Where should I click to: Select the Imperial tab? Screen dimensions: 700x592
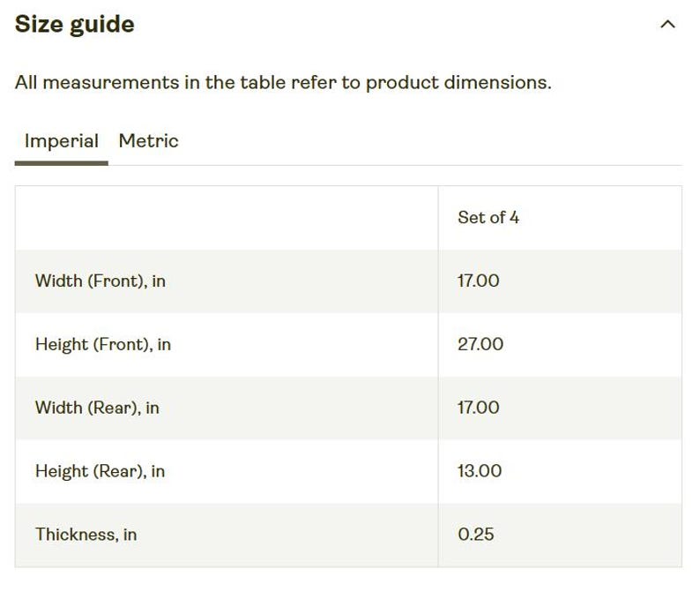62,141
